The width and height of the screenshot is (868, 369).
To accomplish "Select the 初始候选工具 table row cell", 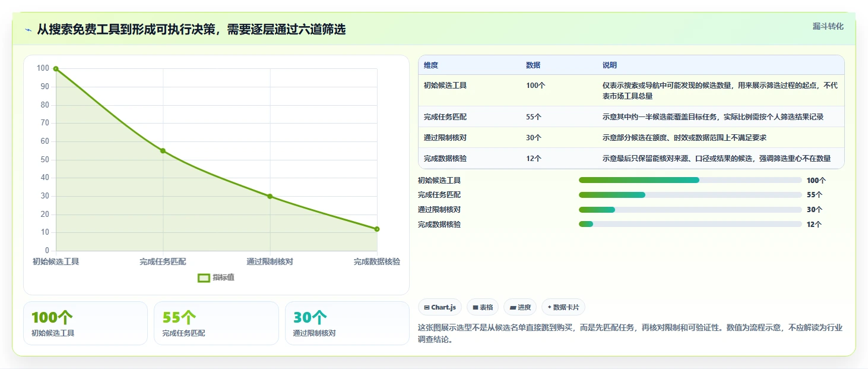I will (x=445, y=86).
